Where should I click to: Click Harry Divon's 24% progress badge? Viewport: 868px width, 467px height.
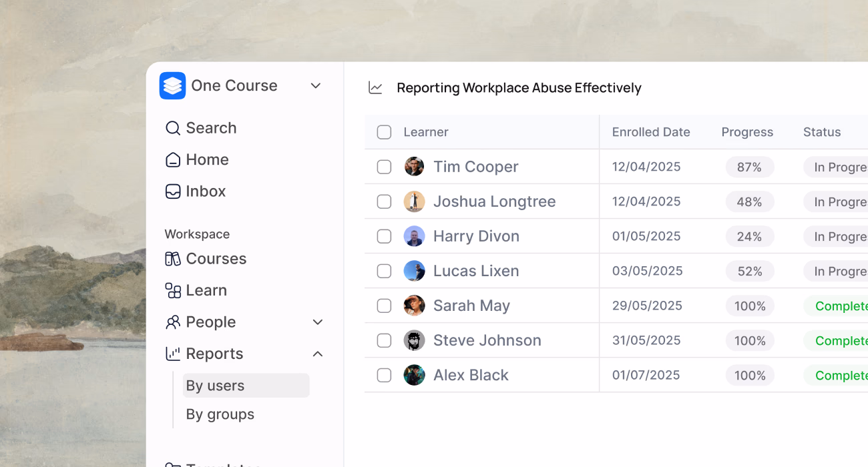coord(749,236)
